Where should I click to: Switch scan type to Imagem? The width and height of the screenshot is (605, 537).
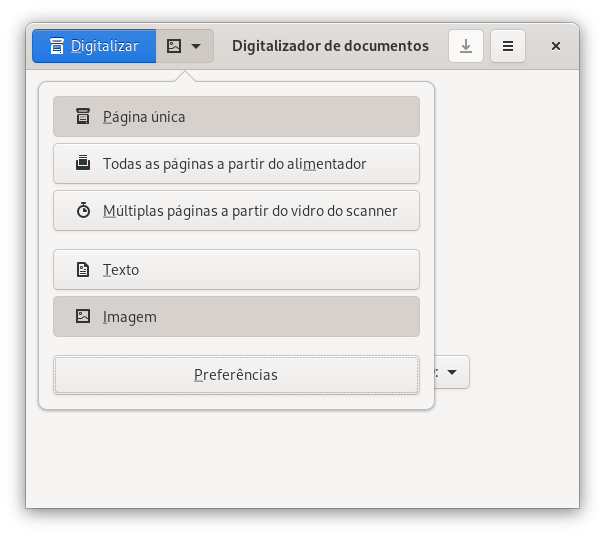[x=236, y=317]
